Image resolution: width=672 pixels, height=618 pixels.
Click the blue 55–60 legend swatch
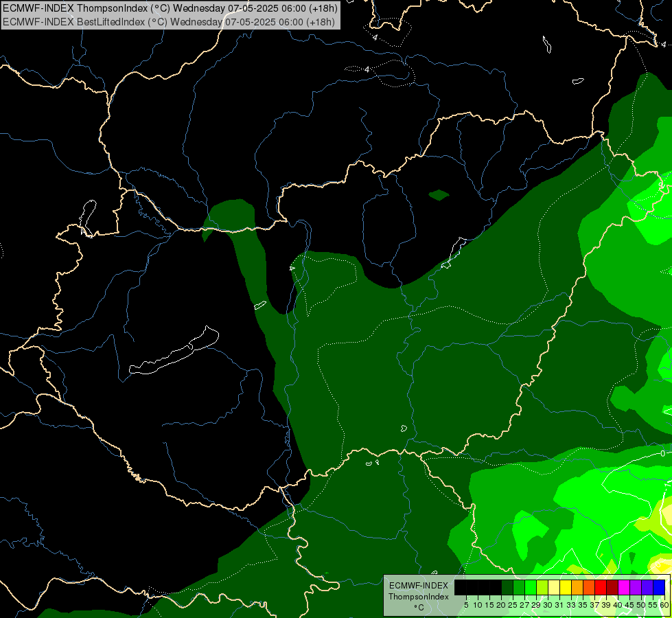coord(659,587)
